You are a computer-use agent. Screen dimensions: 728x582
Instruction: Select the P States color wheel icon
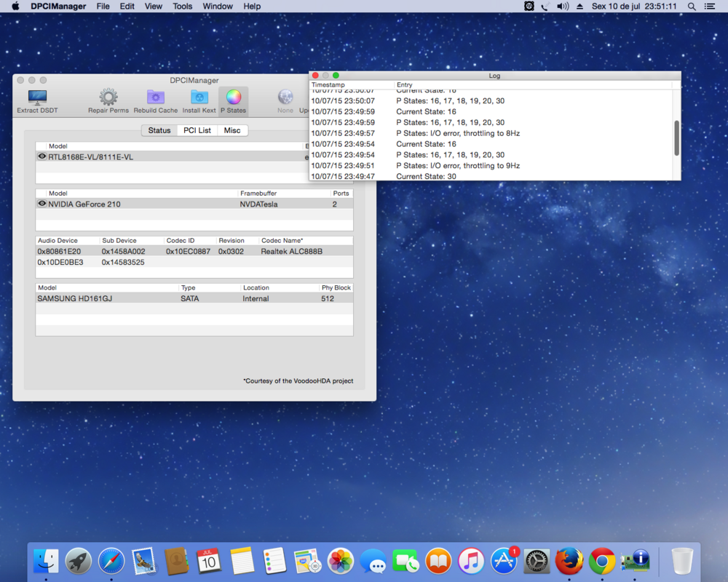click(x=233, y=98)
